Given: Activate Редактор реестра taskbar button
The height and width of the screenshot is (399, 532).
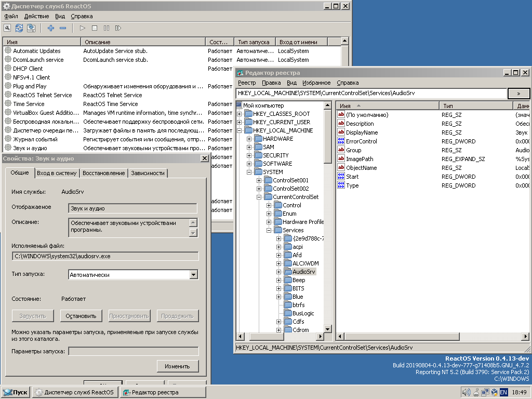Looking at the screenshot, I should (x=163, y=392).
